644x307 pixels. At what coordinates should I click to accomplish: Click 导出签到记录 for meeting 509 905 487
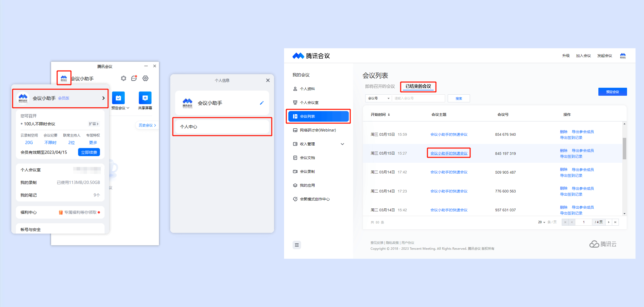[571, 176]
